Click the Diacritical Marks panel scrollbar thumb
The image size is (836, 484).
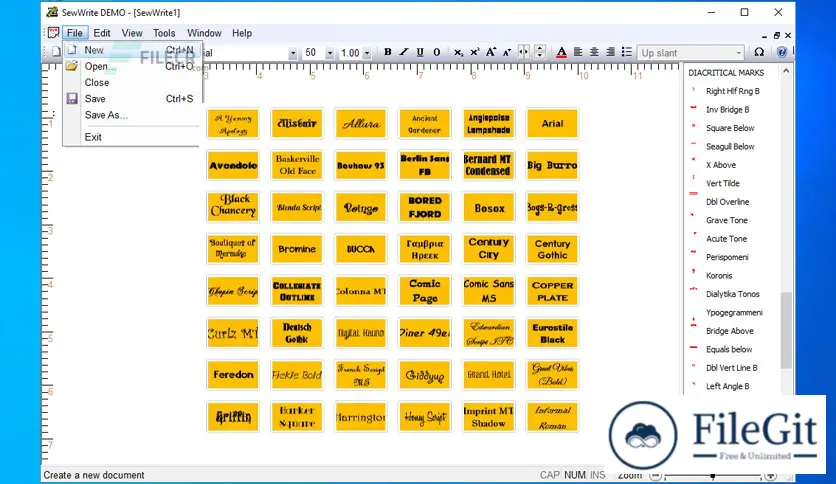coord(786,330)
